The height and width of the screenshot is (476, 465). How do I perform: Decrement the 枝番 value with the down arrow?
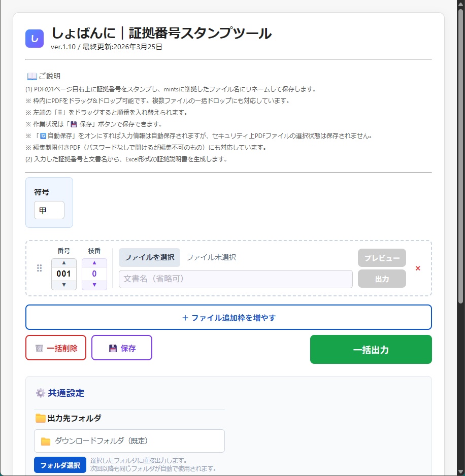94,285
